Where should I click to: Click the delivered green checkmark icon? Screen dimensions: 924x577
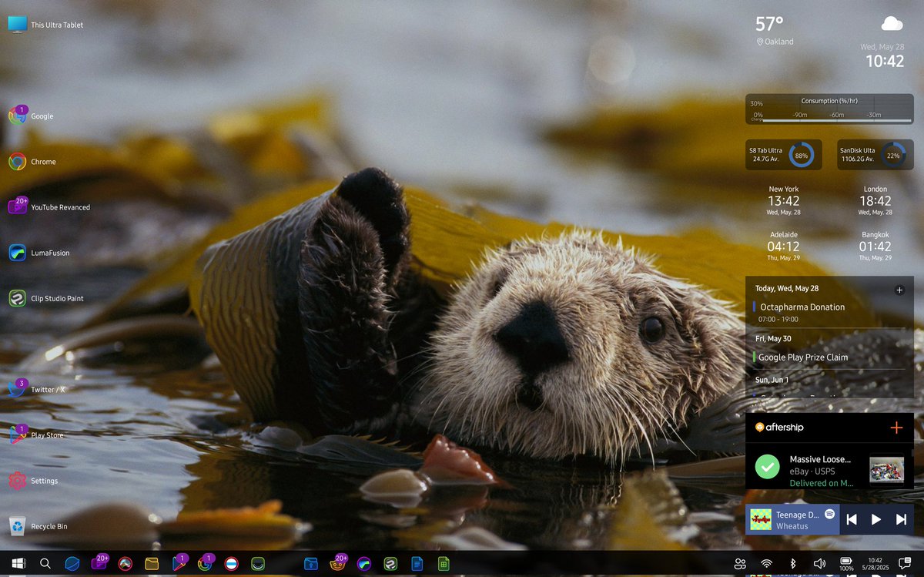[767, 467]
